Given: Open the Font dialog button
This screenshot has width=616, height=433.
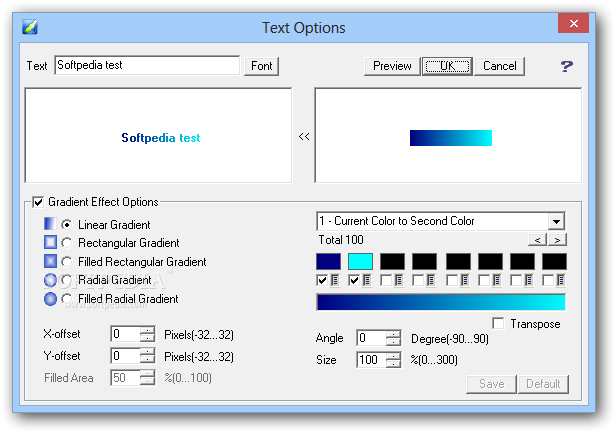Looking at the screenshot, I should 262,66.
